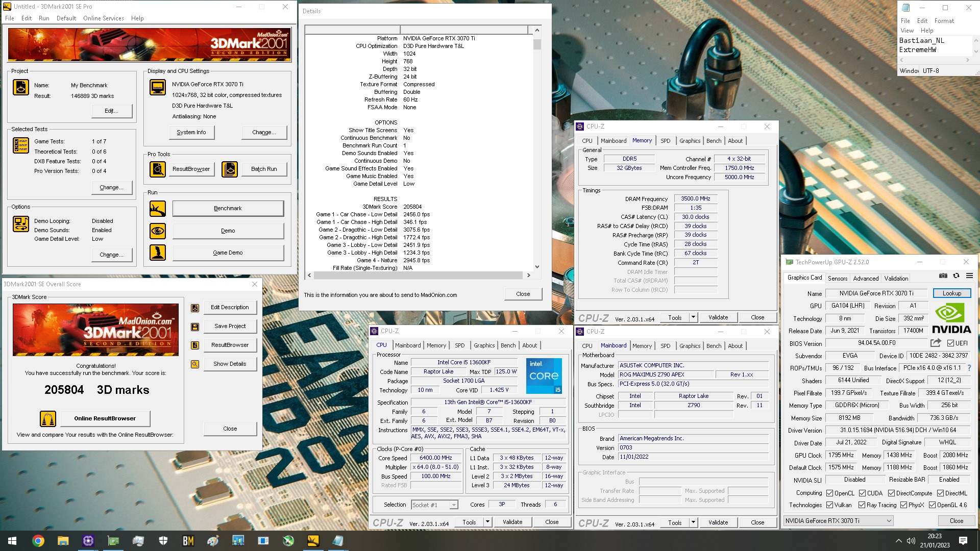Toggle the PhysX checkbox in GPU-Z
This screenshot has height=551, width=980.
pyautogui.click(x=904, y=505)
